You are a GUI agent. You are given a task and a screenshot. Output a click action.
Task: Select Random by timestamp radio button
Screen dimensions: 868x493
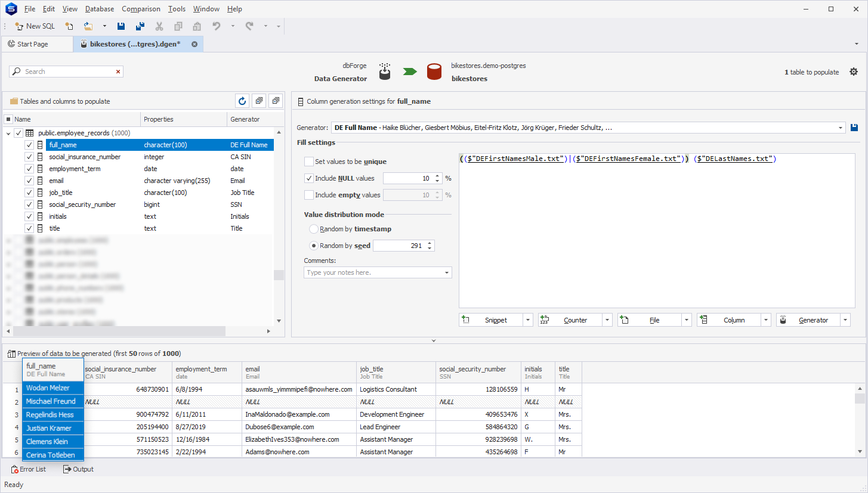click(314, 229)
